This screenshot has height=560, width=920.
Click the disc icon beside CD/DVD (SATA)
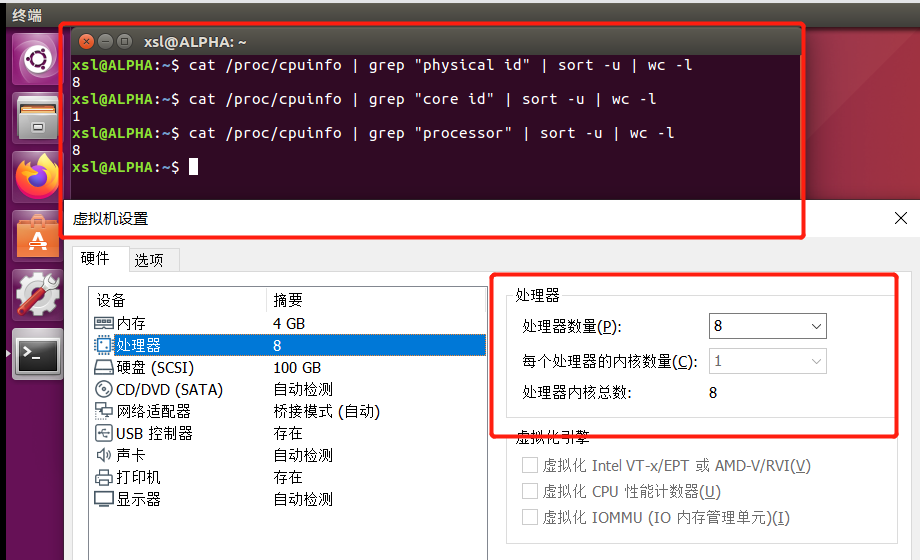pos(103,389)
